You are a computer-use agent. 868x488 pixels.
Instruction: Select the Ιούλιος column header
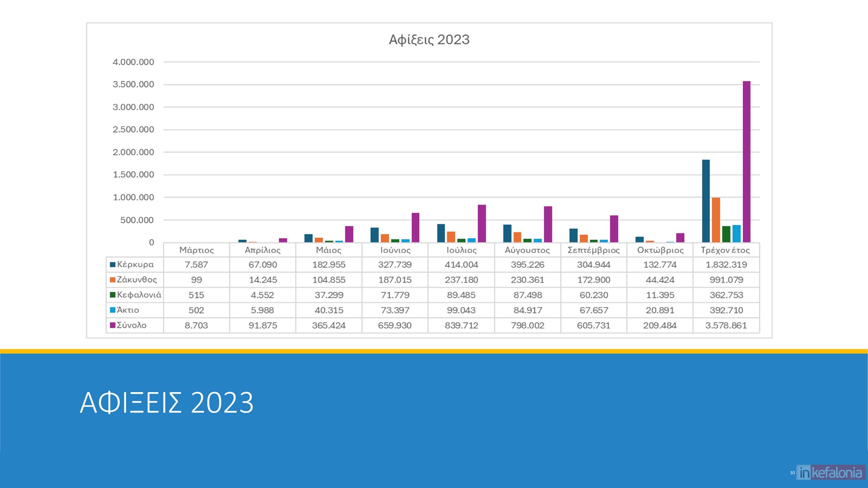point(461,250)
